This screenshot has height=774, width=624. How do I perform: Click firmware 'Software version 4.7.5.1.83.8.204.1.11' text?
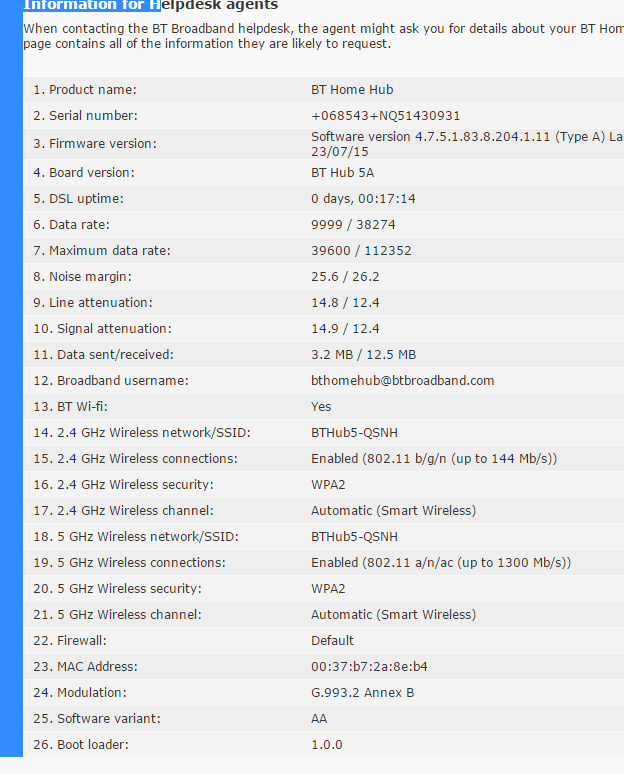click(430, 137)
